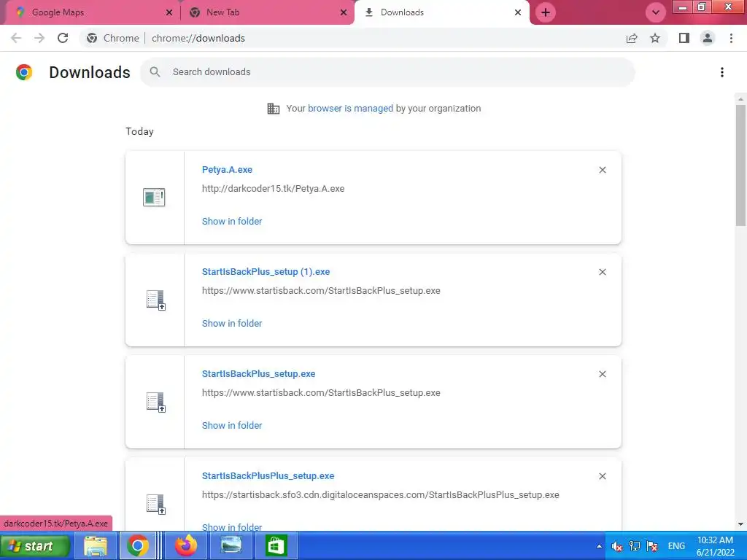Open the file explorer taskbar icon
The image size is (747, 560).
pos(96,545)
